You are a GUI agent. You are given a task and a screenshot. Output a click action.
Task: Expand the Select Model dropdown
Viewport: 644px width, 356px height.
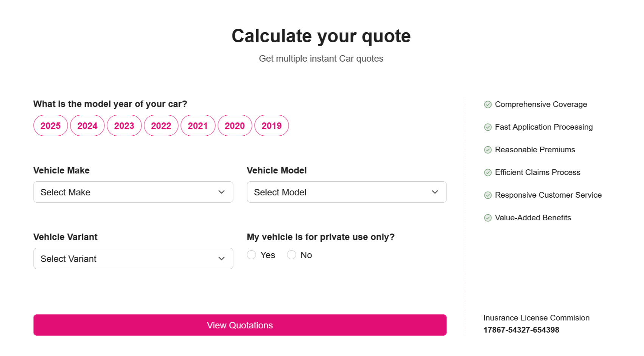347,192
